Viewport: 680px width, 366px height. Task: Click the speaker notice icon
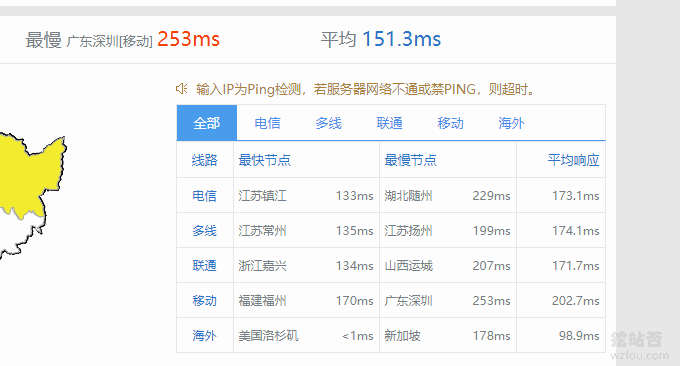[x=181, y=89]
